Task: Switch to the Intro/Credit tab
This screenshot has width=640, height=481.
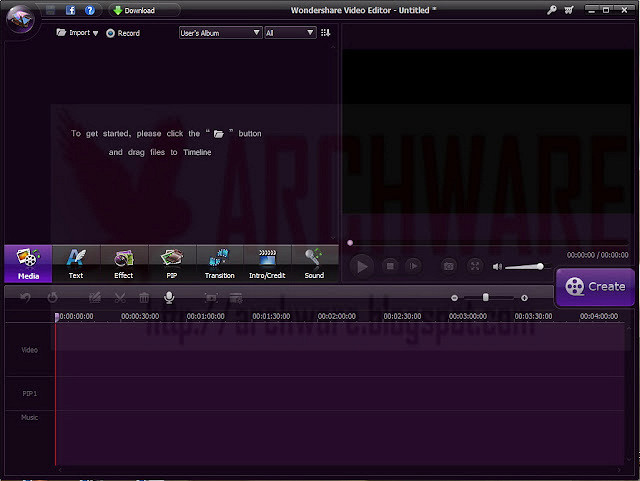Action: coord(267,264)
